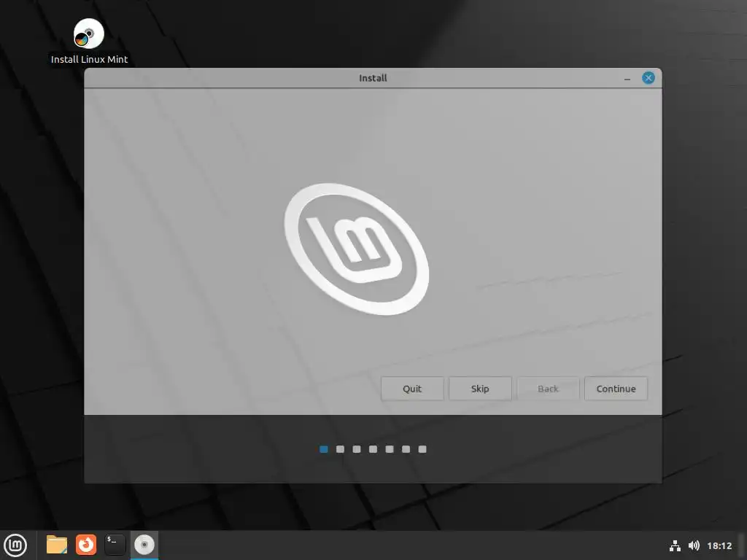This screenshot has width=747, height=560.
Task: Close the Install window
Action: (x=648, y=78)
